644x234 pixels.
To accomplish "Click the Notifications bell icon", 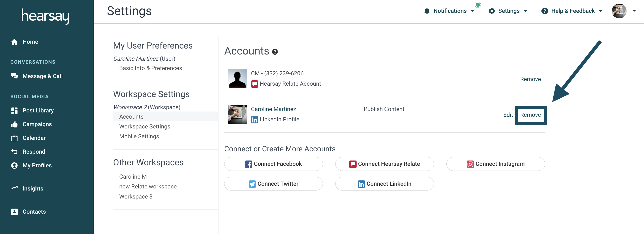I will pos(427,11).
